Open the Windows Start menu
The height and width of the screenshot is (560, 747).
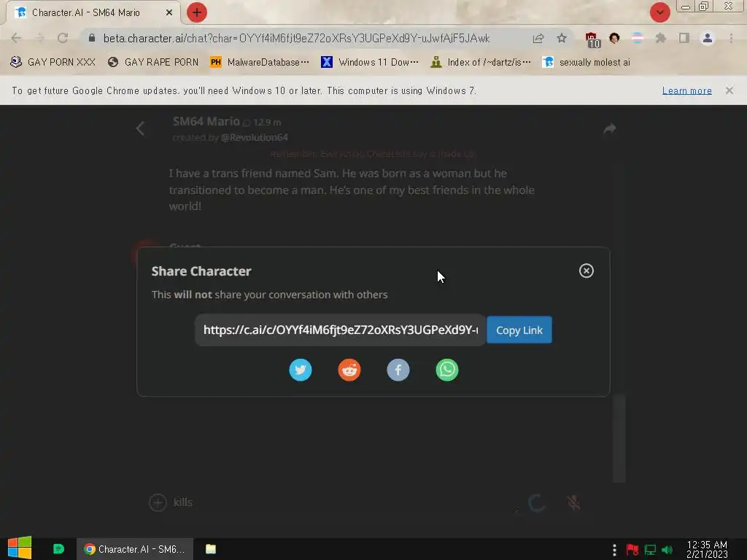click(x=20, y=548)
